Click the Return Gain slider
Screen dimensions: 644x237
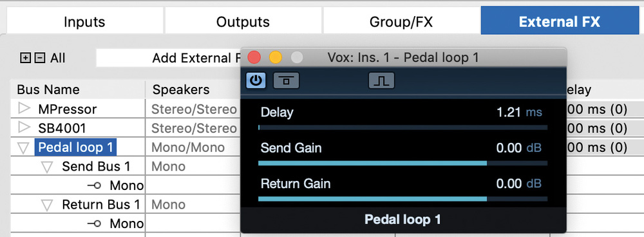[x=402, y=199]
